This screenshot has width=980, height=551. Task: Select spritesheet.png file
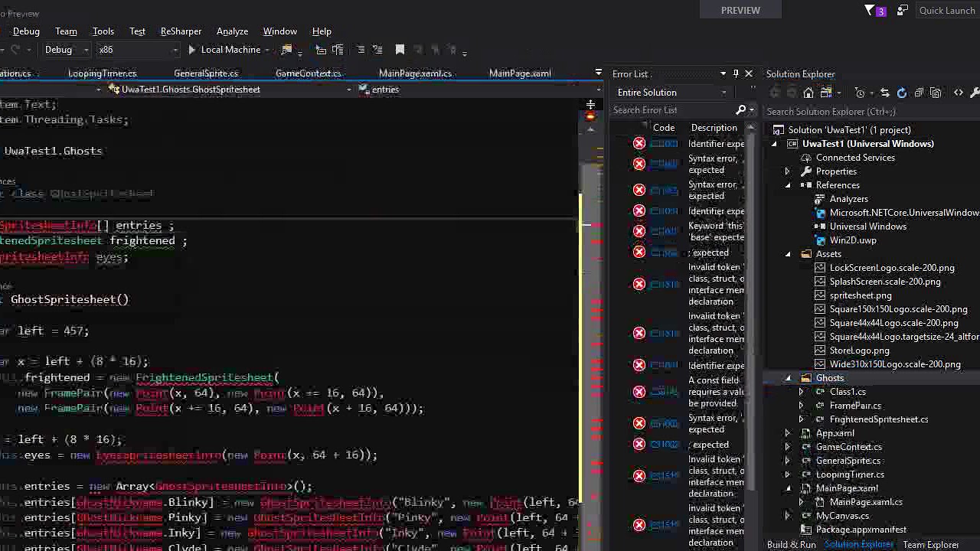point(861,295)
